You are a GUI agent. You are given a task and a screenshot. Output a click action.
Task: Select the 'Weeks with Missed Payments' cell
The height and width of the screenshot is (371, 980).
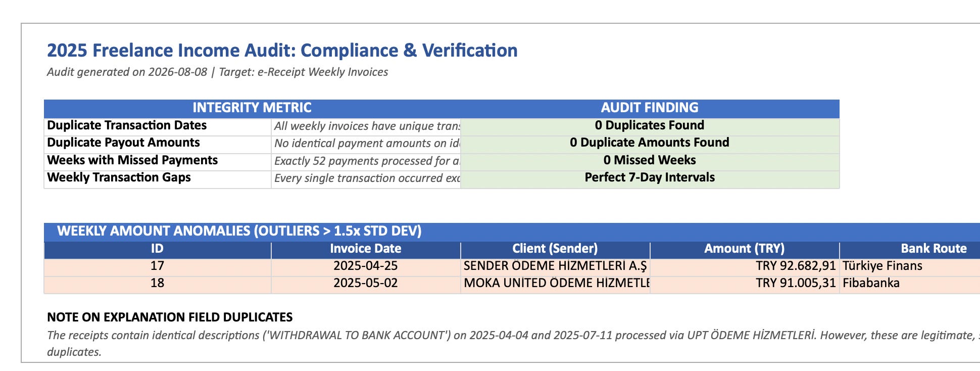coord(158,161)
